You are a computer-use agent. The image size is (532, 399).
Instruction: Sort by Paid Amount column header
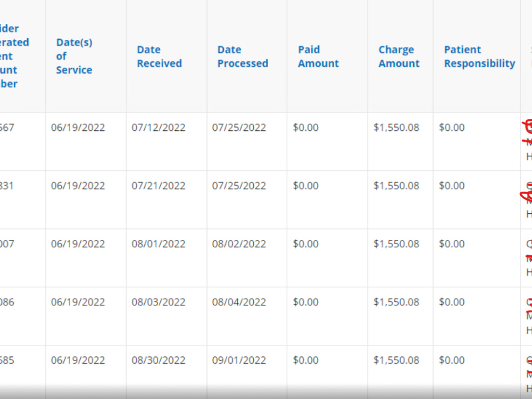coord(318,56)
